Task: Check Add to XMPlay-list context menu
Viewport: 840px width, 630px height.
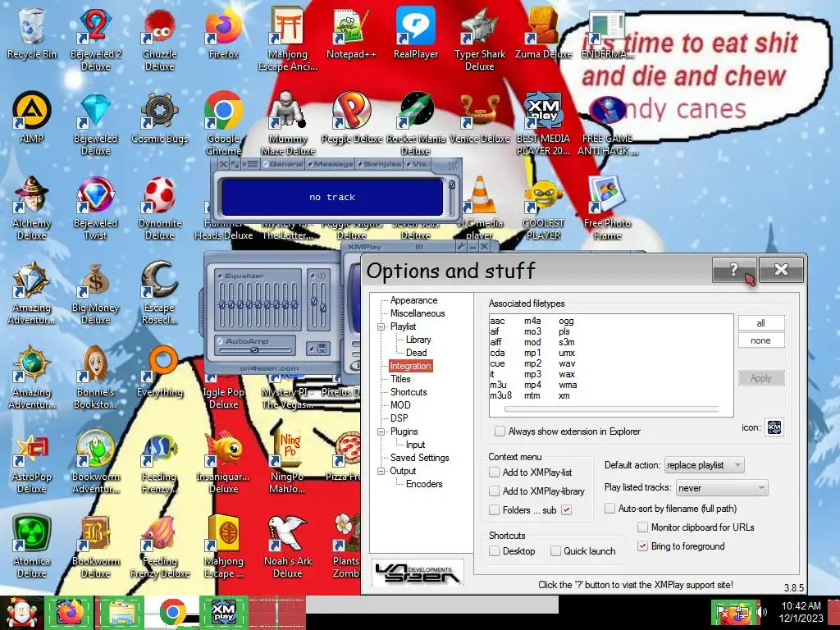Action: 494,472
